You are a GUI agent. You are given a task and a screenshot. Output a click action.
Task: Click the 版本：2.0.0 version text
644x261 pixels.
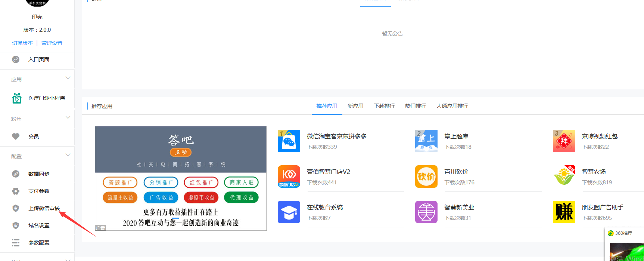pyautogui.click(x=37, y=30)
